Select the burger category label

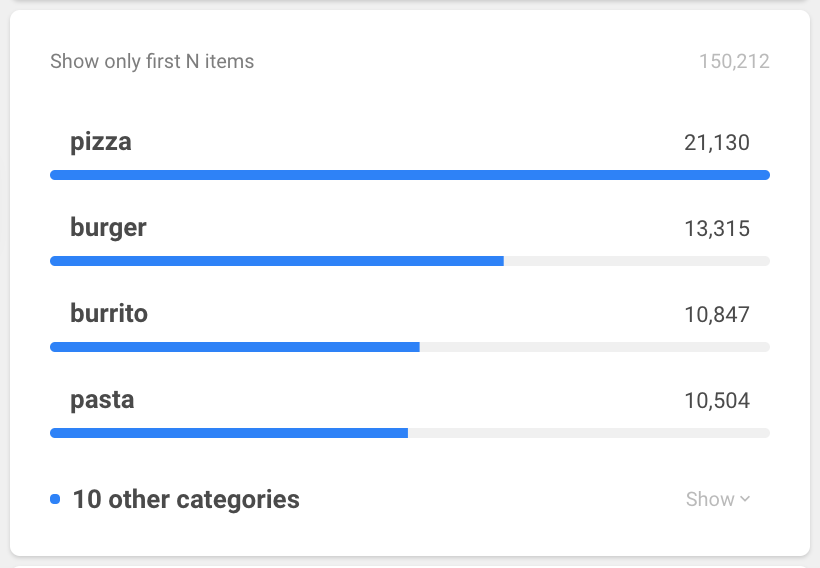pos(108,227)
